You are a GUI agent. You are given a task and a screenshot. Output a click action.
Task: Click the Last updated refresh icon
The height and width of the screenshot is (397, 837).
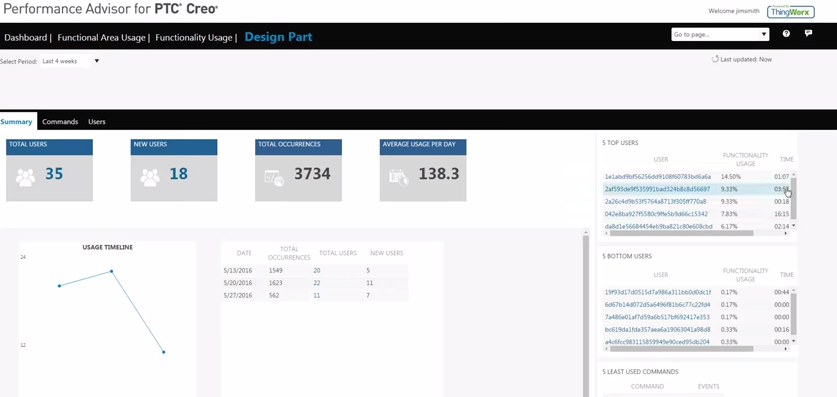[715, 59]
